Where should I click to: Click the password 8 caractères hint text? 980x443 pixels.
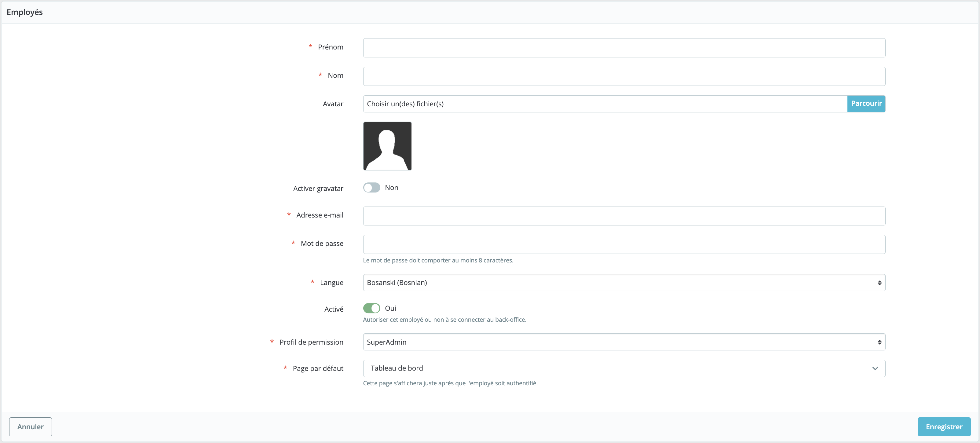[438, 260]
